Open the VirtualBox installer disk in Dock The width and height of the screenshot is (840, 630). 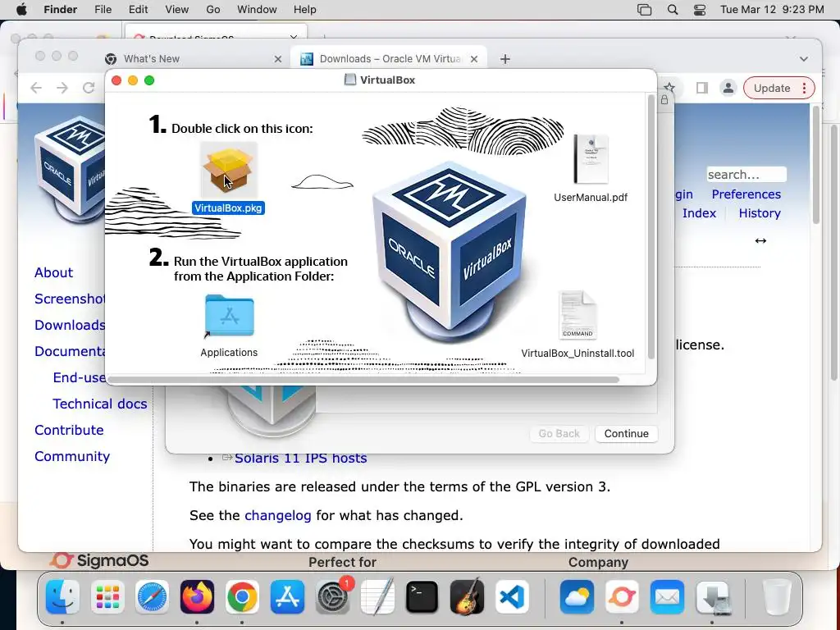point(712,597)
